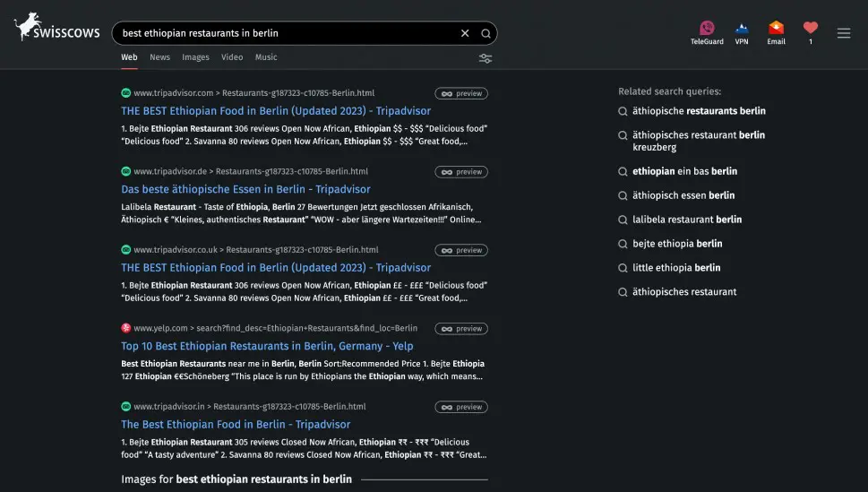Click 'Images for best ethiopian restaurants in berlin' heading

point(236,479)
